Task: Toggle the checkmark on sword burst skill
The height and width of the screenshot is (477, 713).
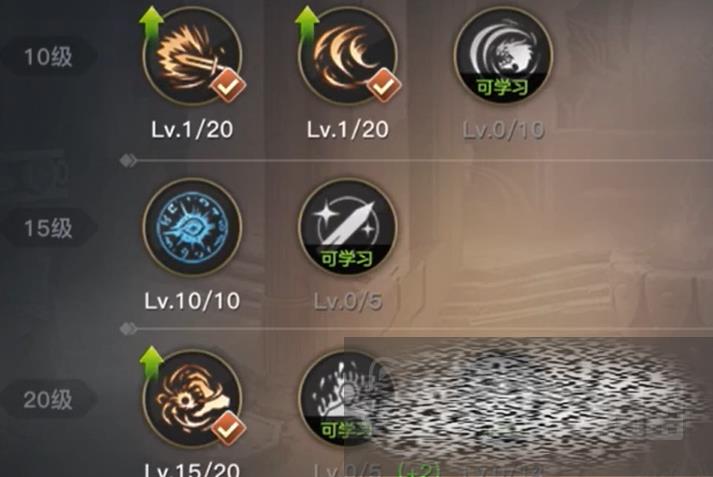Action: coord(228,85)
